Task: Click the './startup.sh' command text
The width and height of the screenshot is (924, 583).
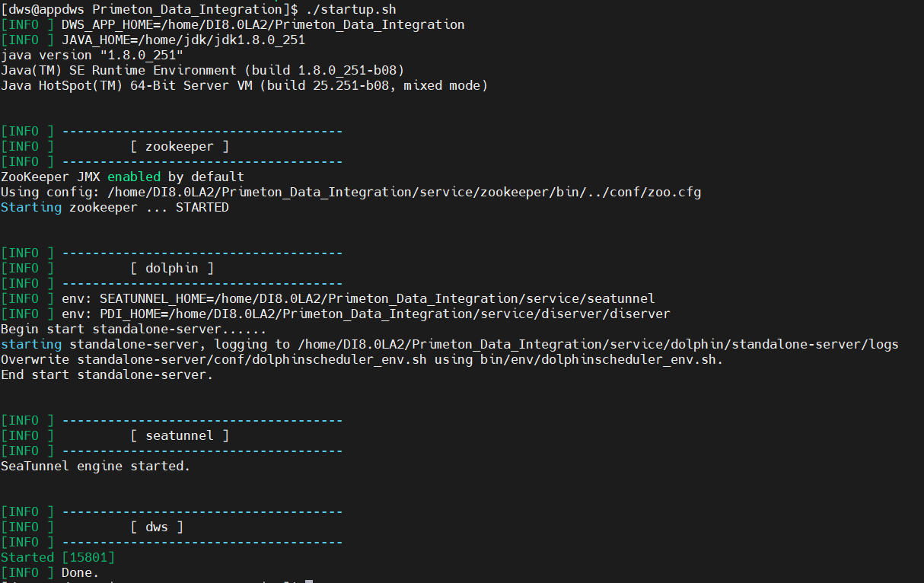Action: [350, 9]
